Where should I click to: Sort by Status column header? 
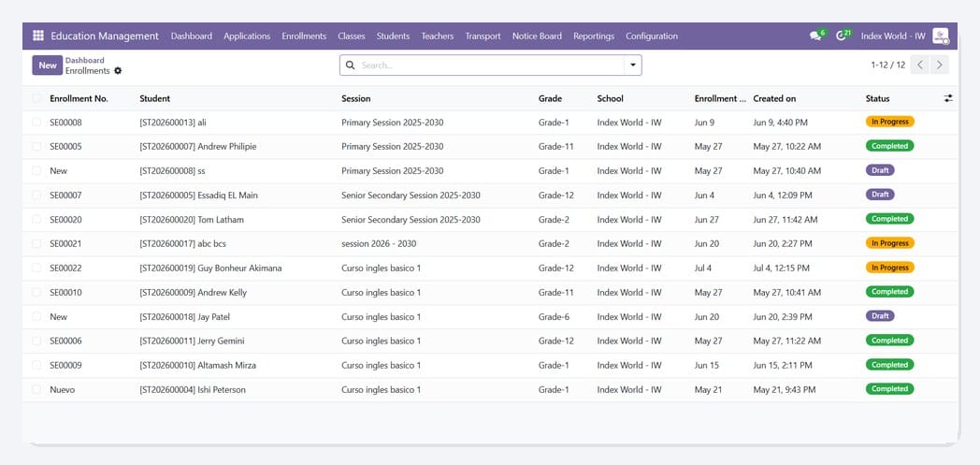(x=877, y=98)
